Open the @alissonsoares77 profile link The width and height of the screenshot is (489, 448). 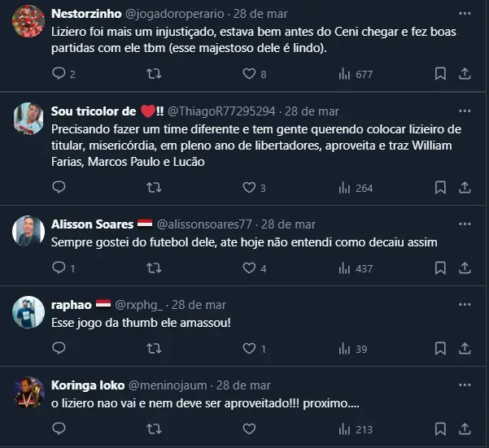(x=204, y=224)
